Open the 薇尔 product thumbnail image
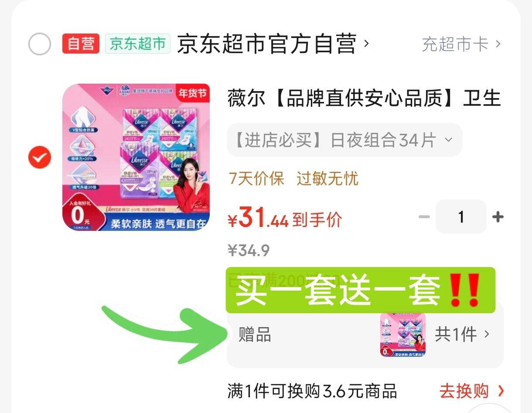 [136, 157]
